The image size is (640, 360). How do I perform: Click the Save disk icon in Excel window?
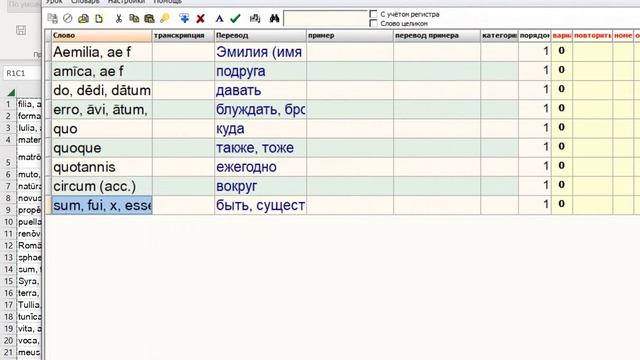pos(21,30)
